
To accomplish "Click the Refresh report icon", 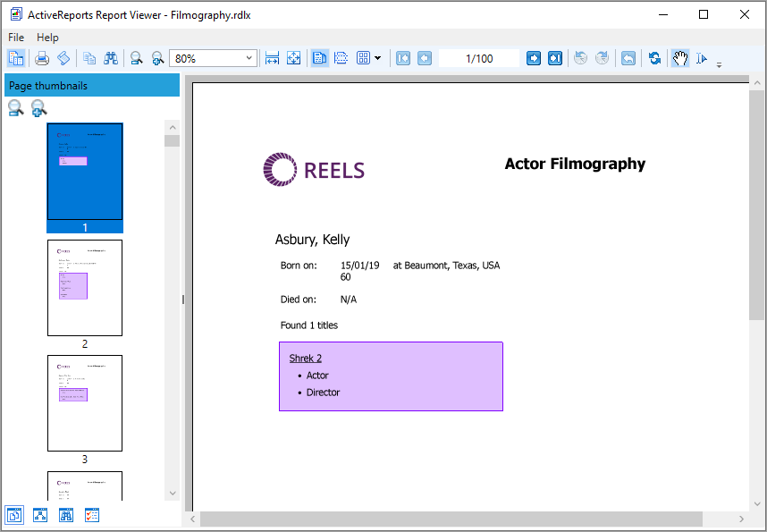I will [654, 58].
